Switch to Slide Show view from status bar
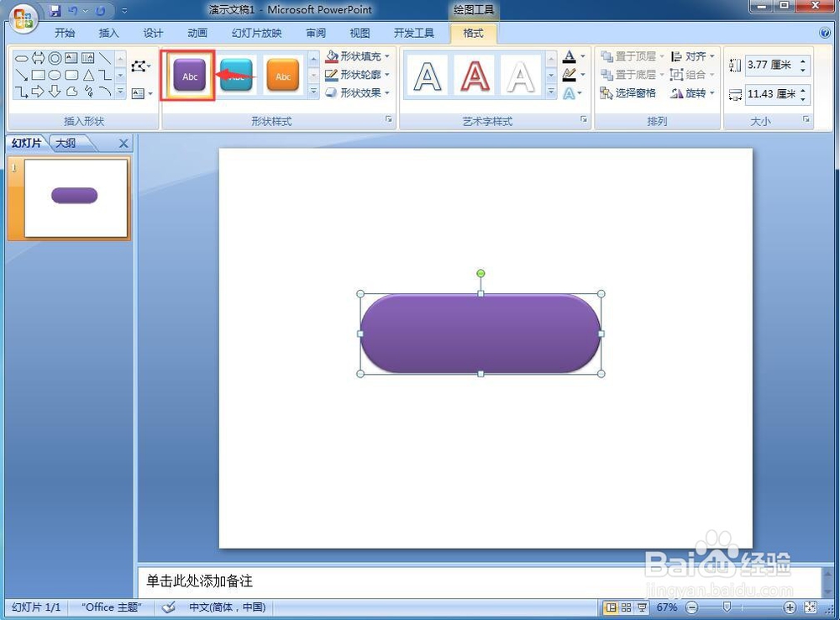This screenshot has height=620, width=840. coord(640,607)
